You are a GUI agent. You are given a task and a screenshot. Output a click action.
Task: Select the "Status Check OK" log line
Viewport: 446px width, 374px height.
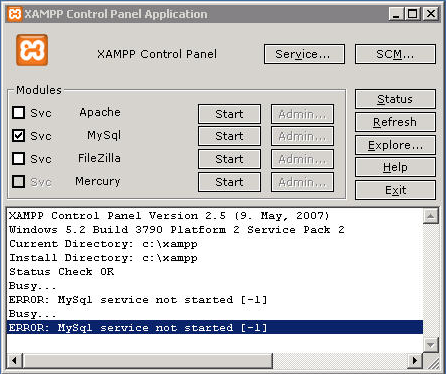pos(215,272)
